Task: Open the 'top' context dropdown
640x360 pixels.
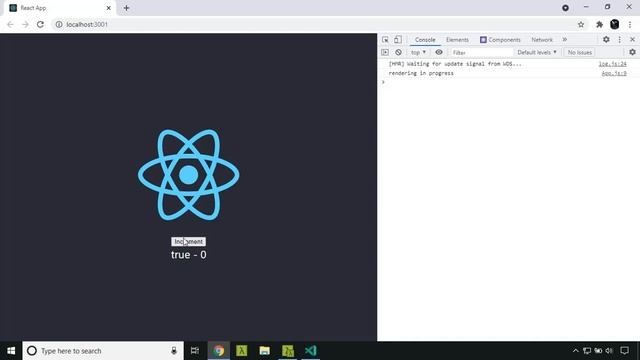Action: coord(418,52)
